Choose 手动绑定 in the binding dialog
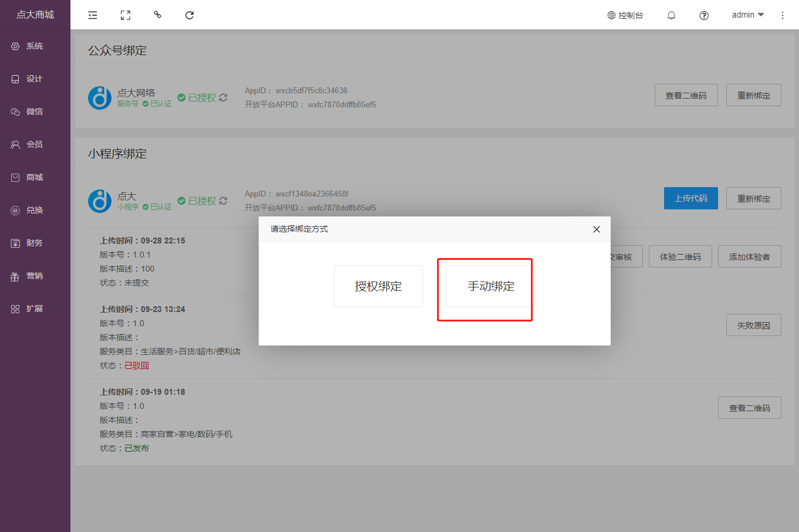Viewport: 799px width, 532px height. point(491,286)
